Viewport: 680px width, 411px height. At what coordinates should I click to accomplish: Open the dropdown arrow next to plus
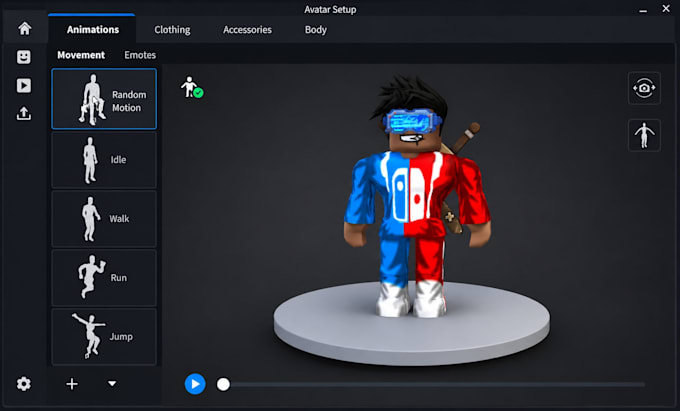pos(112,384)
